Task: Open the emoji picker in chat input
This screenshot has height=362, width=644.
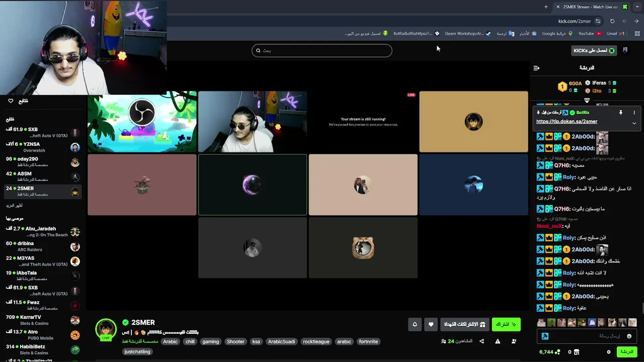Action: click(x=629, y=336)
